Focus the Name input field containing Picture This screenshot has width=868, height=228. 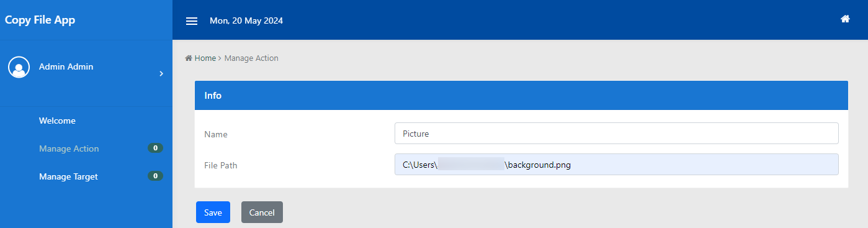(x=616, y=134)
